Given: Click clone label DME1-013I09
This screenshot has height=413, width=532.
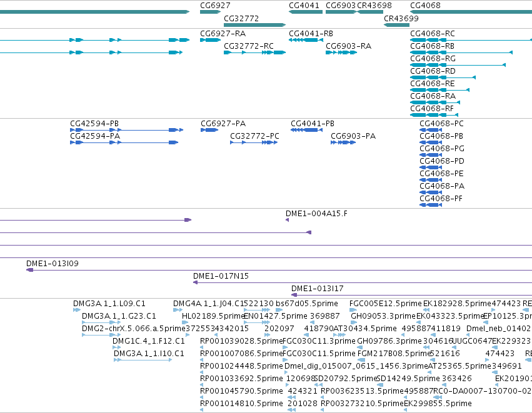Looking at the screenshot, I should pos(53,264).
